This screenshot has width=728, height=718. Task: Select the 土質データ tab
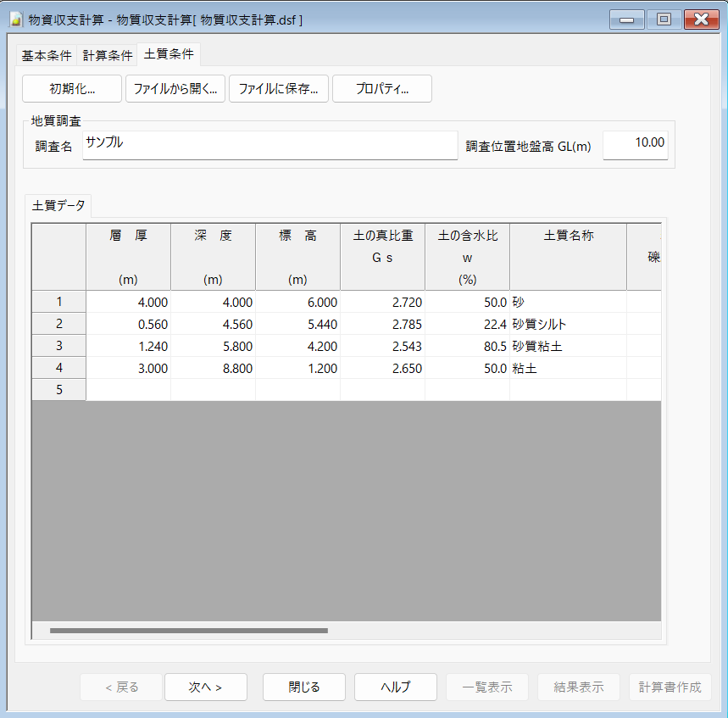(x=58, y=206)
